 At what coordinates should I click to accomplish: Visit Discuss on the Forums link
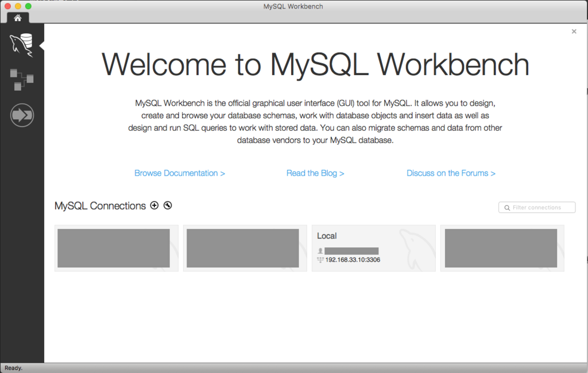[x=451, y=173]
